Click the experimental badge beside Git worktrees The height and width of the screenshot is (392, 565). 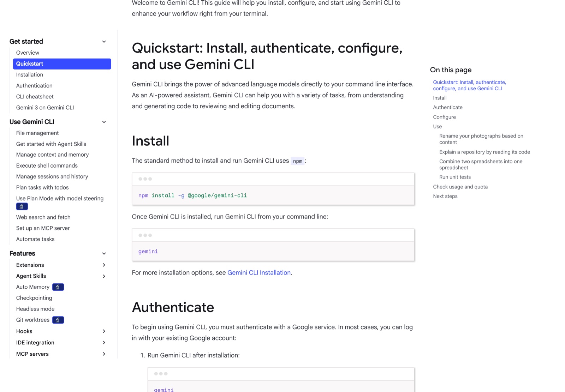coord(58,320)
